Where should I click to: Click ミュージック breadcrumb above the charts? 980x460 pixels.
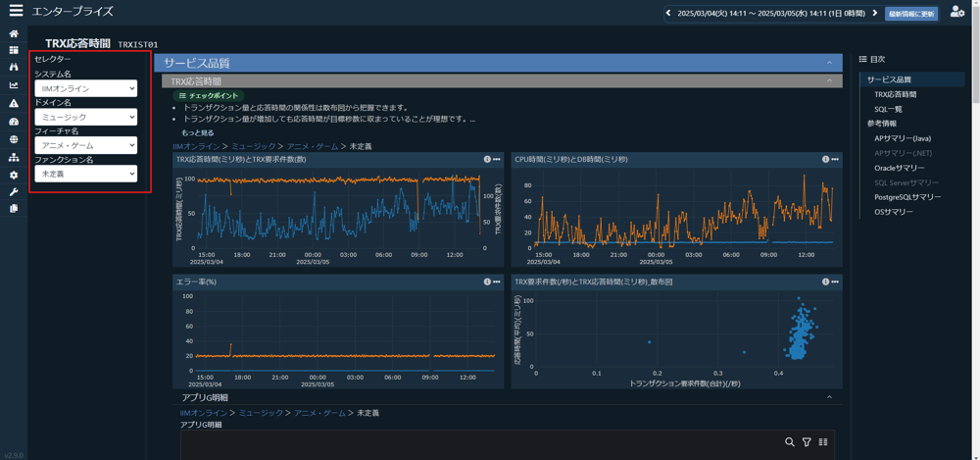254,146
